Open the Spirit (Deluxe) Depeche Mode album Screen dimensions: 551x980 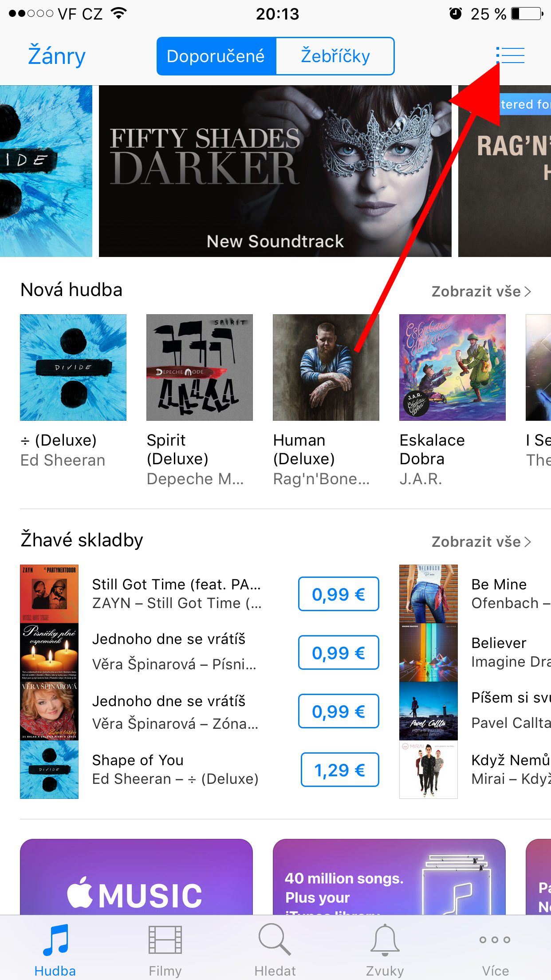point(200,367)
